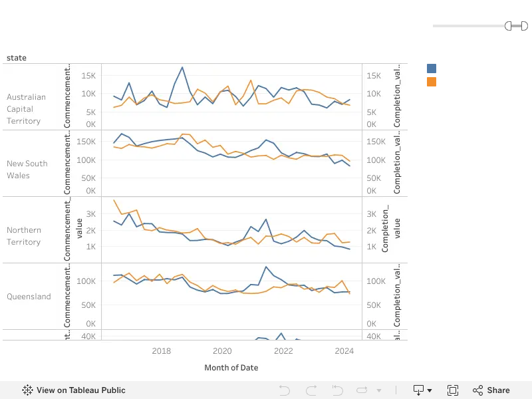Click the Share icon
532x399 pixels.
477,390
